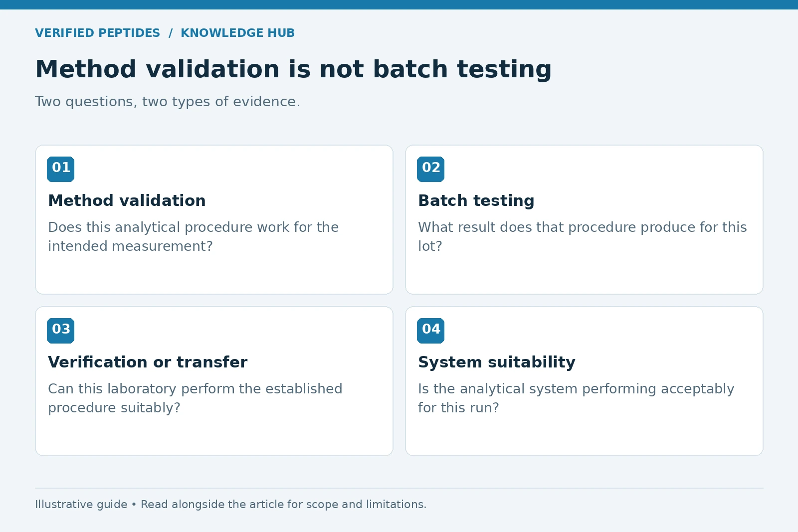The height and width of the screenshot is (532, 798).
Task: Click subtitle 'Two questions, two types of evidence.'
Action: pos(168,101)
